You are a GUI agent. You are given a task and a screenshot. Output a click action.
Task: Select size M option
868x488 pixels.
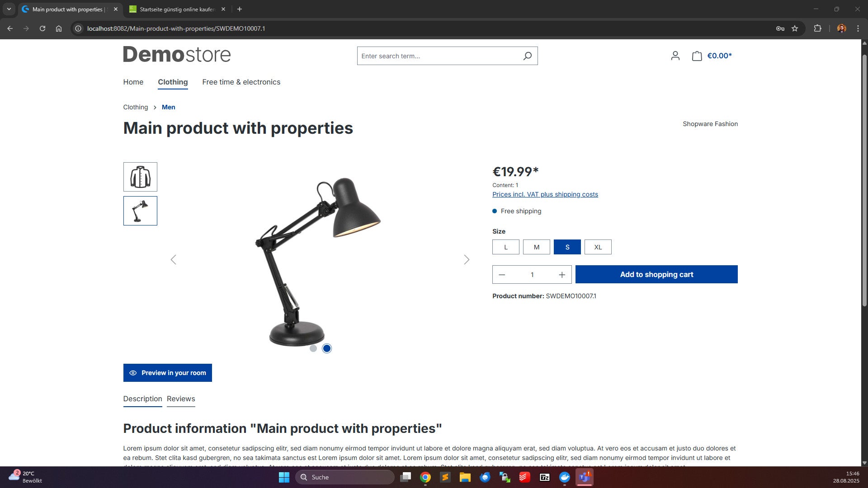(537, 247)
